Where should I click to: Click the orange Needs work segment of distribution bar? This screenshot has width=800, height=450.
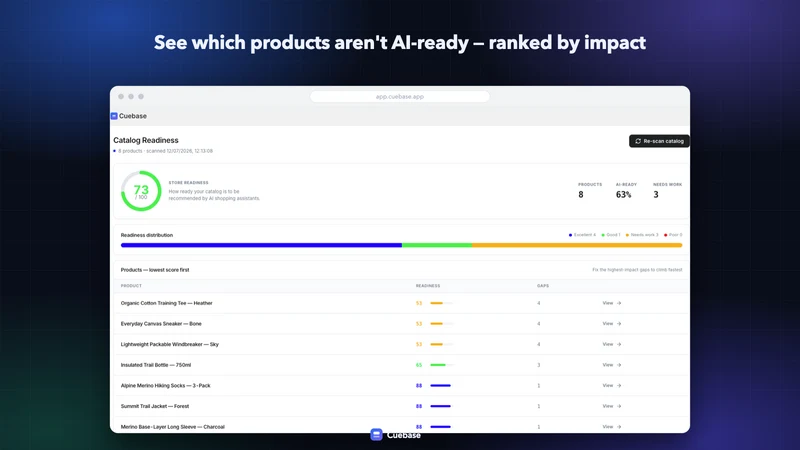pos(577,245)
